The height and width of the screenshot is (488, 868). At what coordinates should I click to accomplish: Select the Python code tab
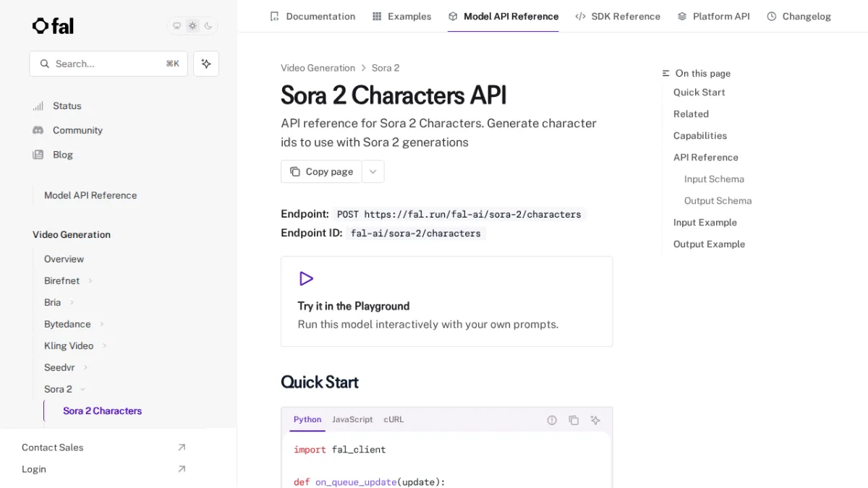pyautogui.click(x=307, y=419)
